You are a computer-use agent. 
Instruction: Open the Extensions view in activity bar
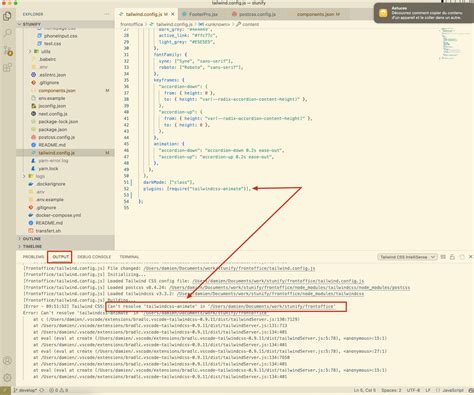point(7,68)
